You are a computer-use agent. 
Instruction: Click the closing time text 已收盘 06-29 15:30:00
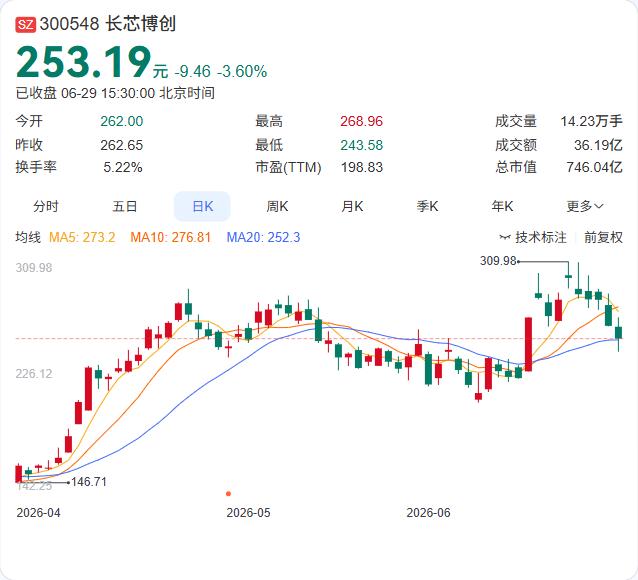click(85, 93)
